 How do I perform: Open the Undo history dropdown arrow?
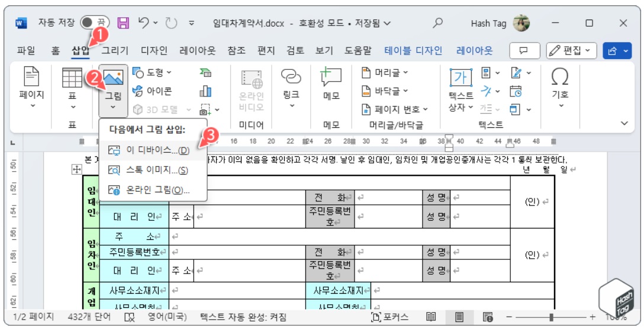point(156,23)
